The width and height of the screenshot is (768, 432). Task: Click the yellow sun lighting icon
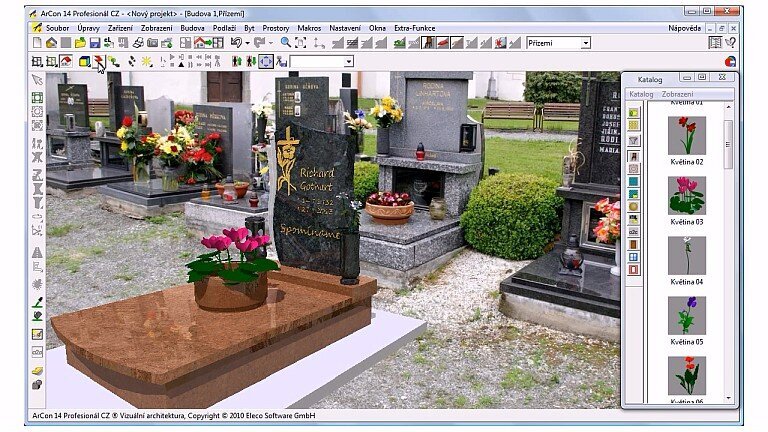click(x=146, y=62)
